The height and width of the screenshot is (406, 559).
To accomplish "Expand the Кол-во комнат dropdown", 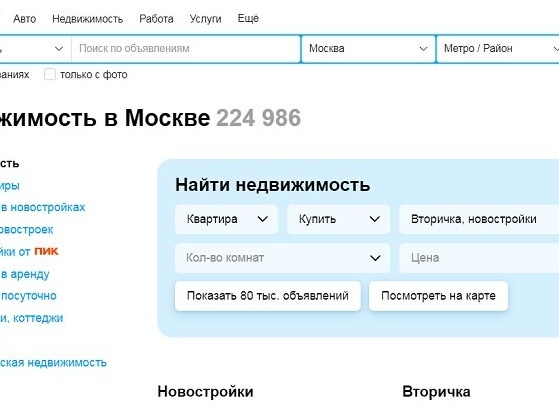I will 282,258.
